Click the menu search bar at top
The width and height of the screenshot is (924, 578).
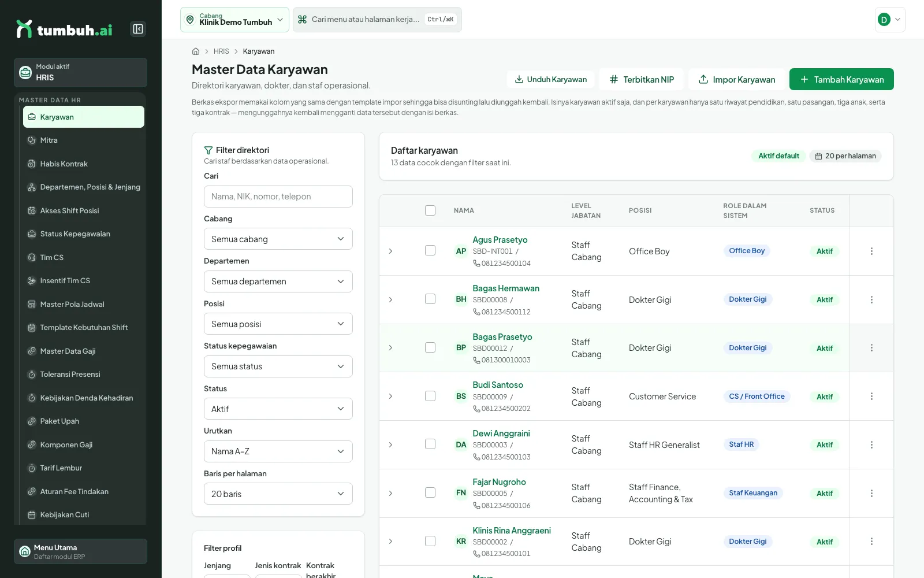377,20
